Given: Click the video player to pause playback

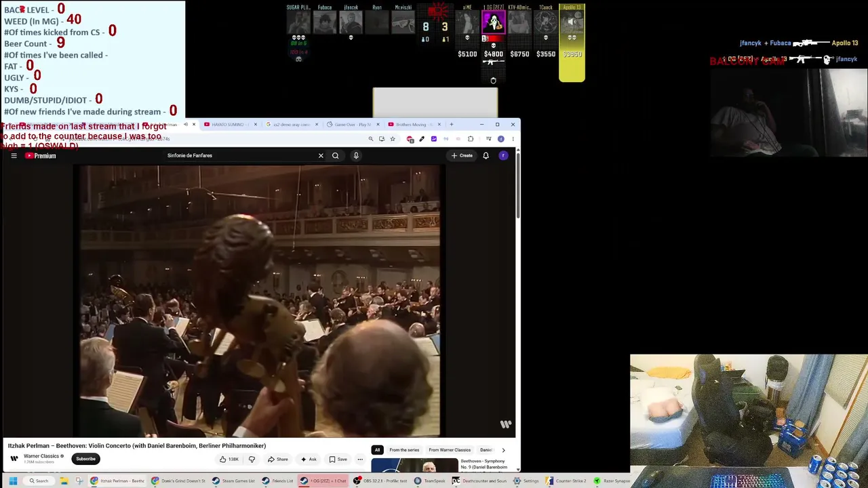Looking at the screenshot, I should [x=260, y=302].
